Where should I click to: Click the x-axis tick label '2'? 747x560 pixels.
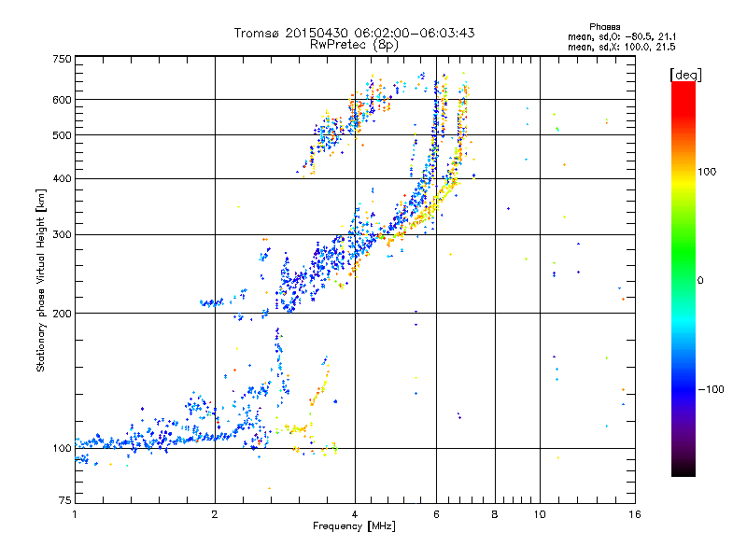point(215,514)
